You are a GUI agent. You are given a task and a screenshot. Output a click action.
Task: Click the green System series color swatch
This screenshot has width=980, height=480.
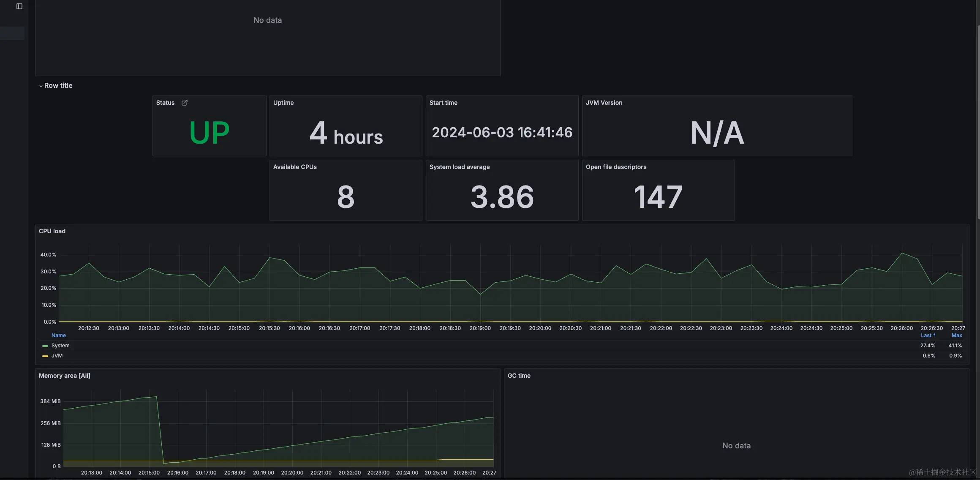(x=45, y=346)
